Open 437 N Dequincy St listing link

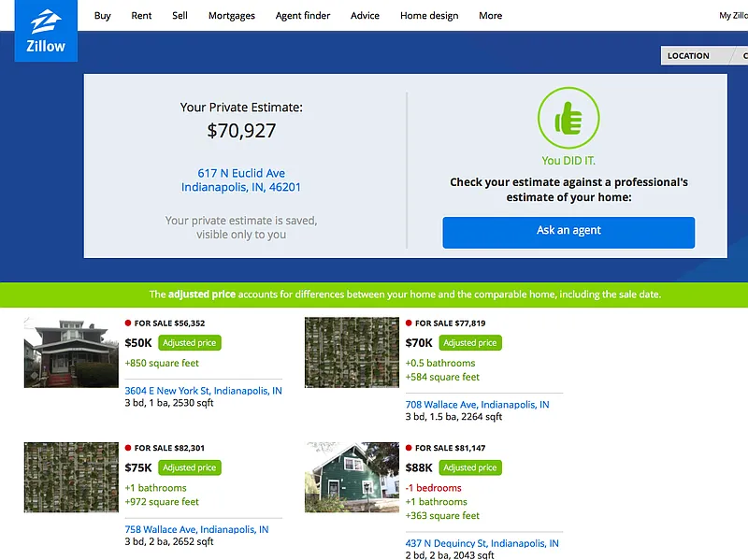point(482,543)
